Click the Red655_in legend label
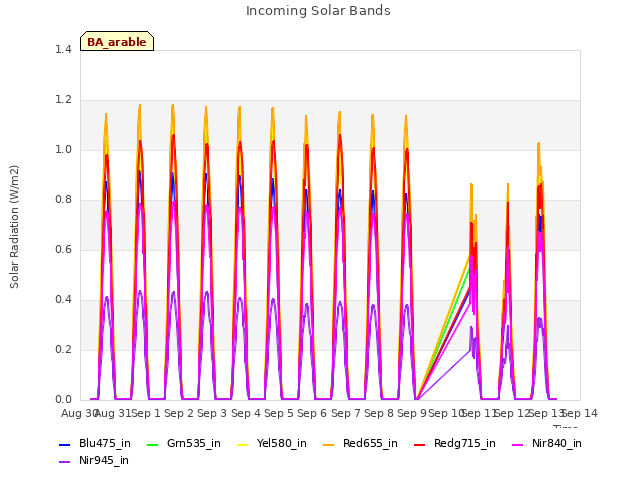Image resolution: width=640 pixels, height=480 pixels. [x=370, y=443]
